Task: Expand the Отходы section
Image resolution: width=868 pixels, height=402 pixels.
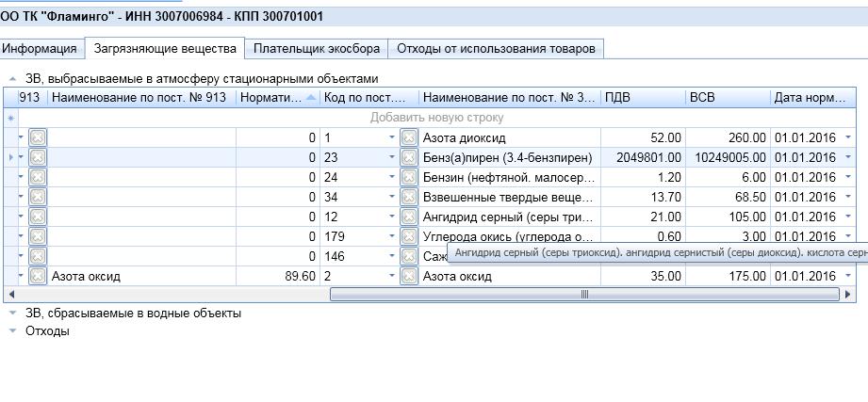Action: 12,331
